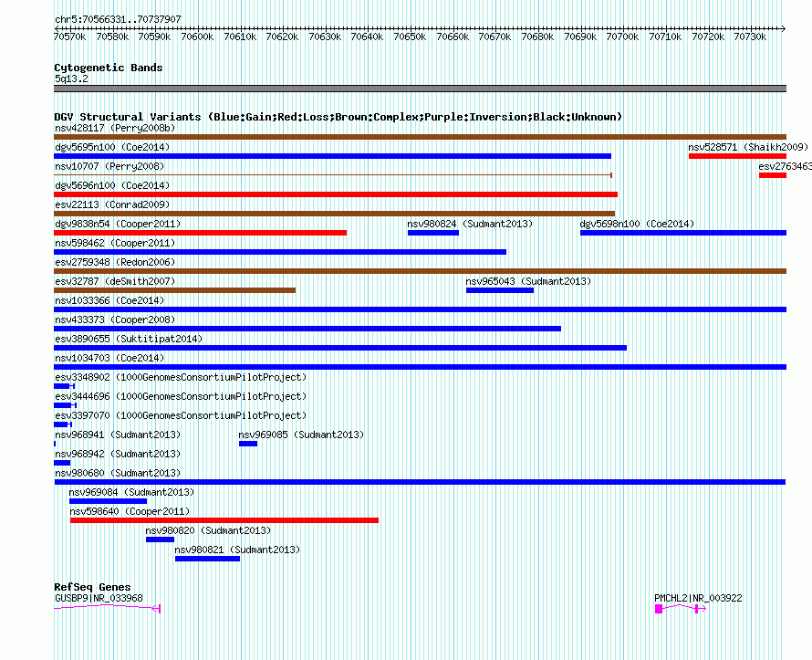Click the red esv2763463 loss bar
Screen dimensions: 812x660
773,175
